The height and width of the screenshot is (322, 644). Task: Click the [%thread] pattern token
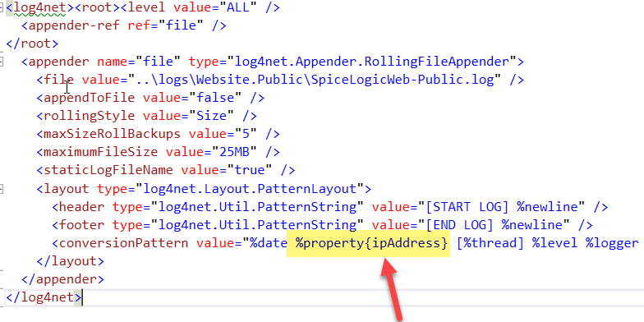tap(491, 243)
